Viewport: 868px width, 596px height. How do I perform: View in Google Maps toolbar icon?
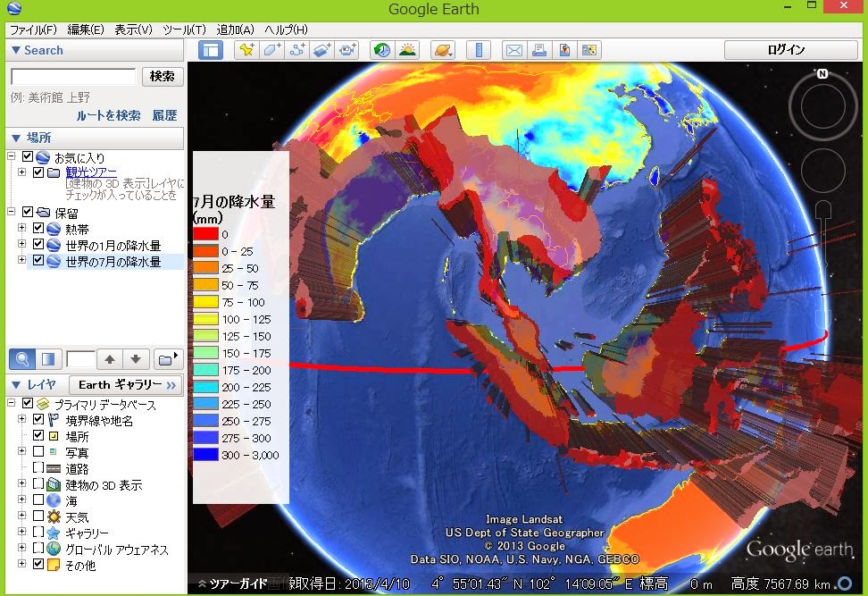tap(589, 50)
